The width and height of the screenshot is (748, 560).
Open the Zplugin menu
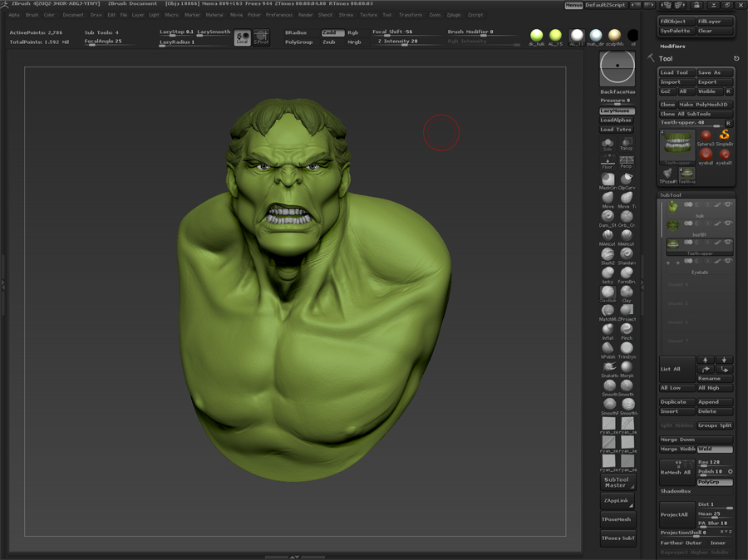[454, 15]
